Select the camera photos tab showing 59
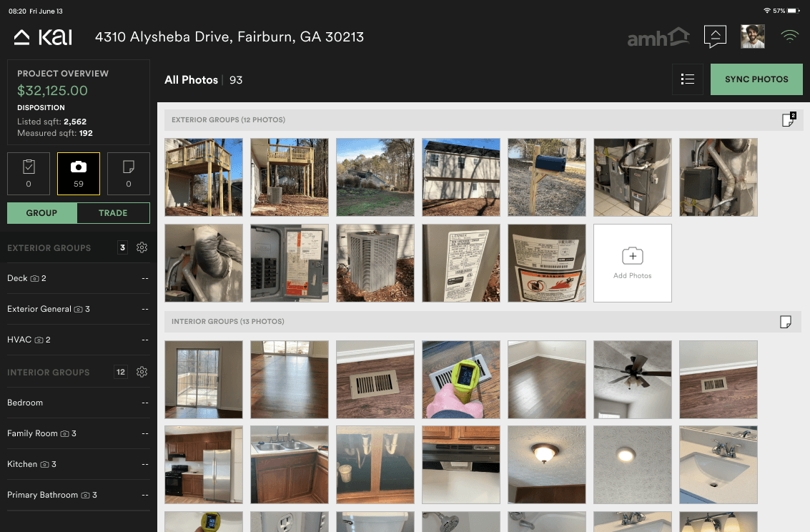The width and height of the screenshot is (810, 532). tap(79, 174)
